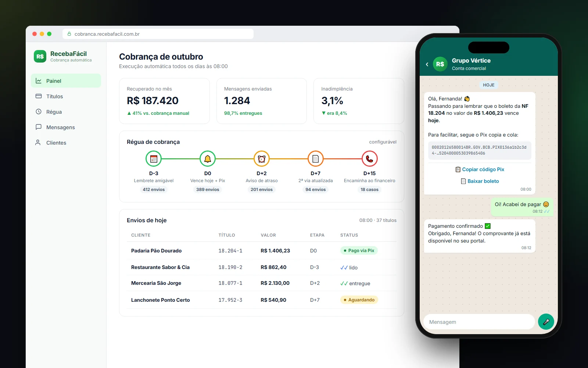Click the 201 envios badge
The height and width of the screenshot is (368, 588).
point(262,190)
